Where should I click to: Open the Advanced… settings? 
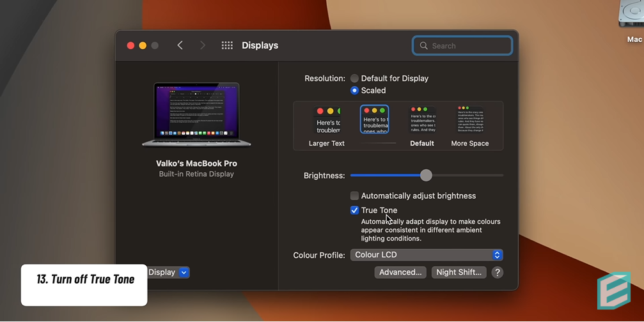click(x=400, y=272)
